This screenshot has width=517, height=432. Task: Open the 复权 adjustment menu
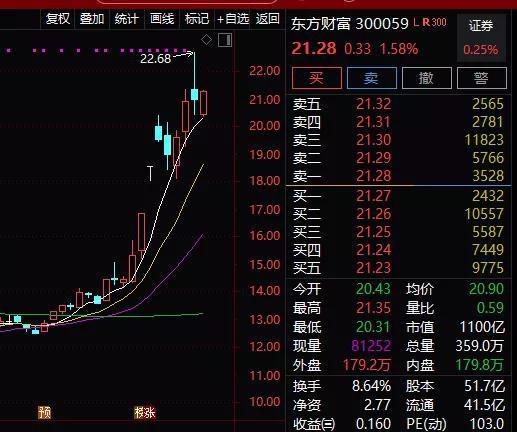(58, 19)
